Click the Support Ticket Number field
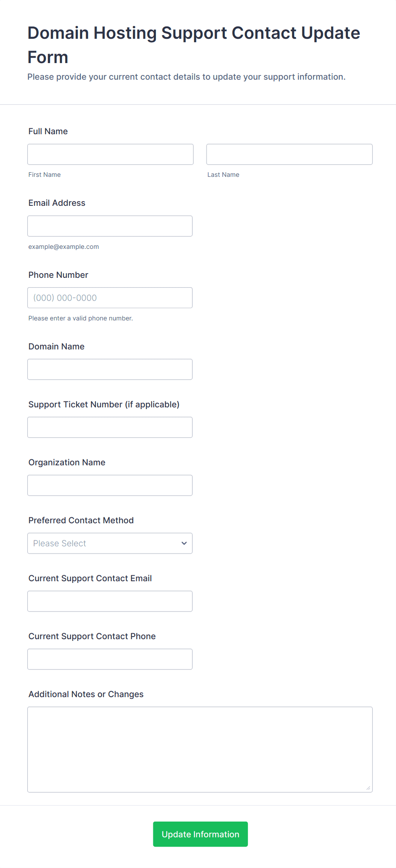396x868 pixels. pyautogui.click(x=110, y=427)
